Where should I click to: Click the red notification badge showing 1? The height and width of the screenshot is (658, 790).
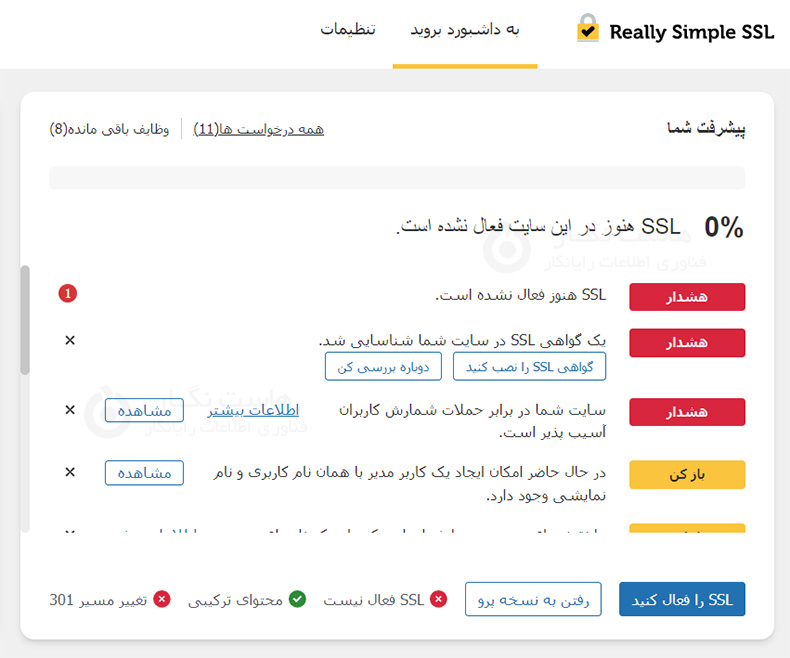click(68, 294)
